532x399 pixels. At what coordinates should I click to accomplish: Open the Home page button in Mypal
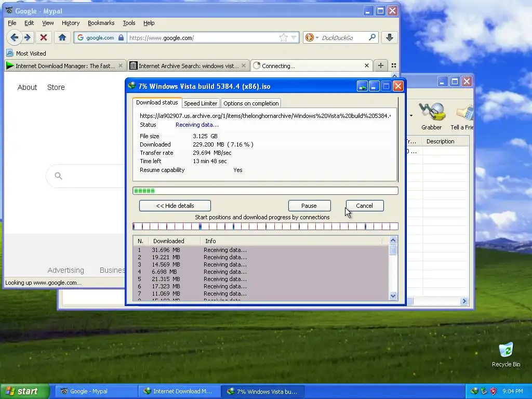coord(62,37)
